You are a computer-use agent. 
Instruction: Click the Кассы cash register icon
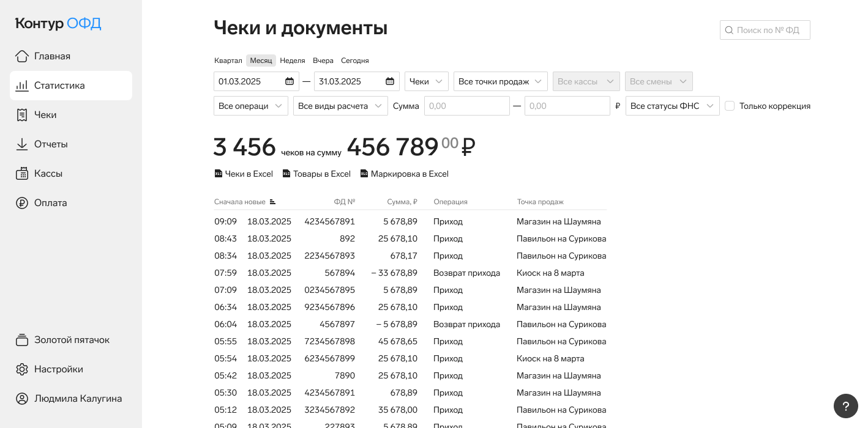point(22,174)
